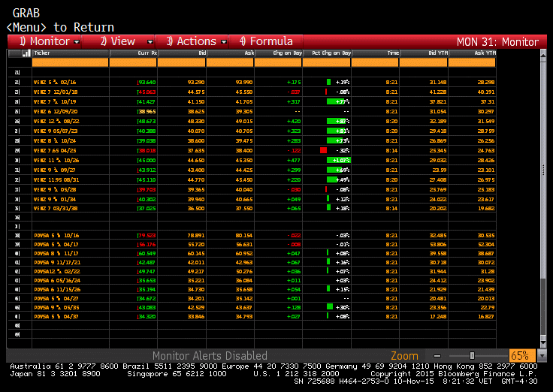Click the bar chart icon in header
Screen dimensions: 553x392
(26, 53)
